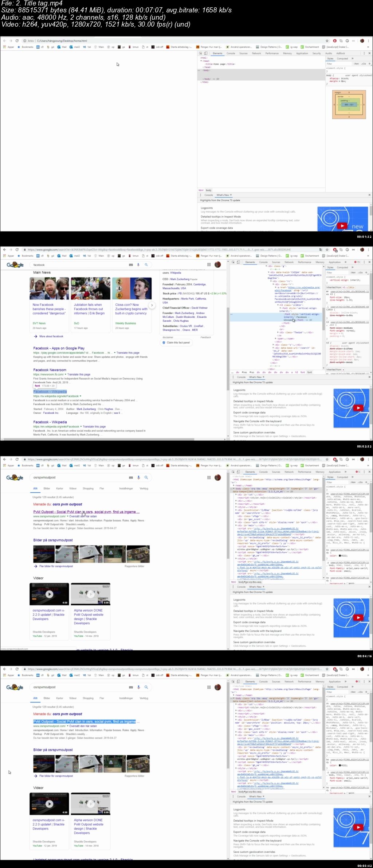Add new style rule plus in home.html frame

pos(369,63)
